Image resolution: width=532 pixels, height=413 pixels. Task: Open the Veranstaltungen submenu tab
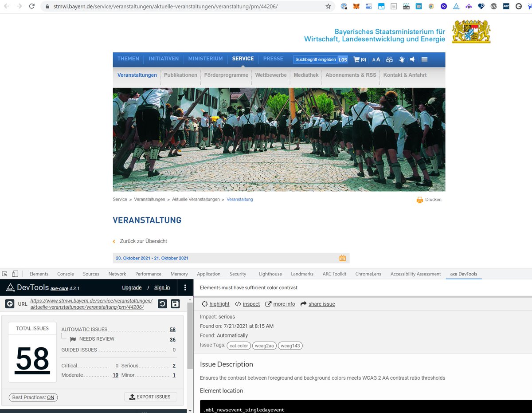pyautogui.click(x=137, y=75)
